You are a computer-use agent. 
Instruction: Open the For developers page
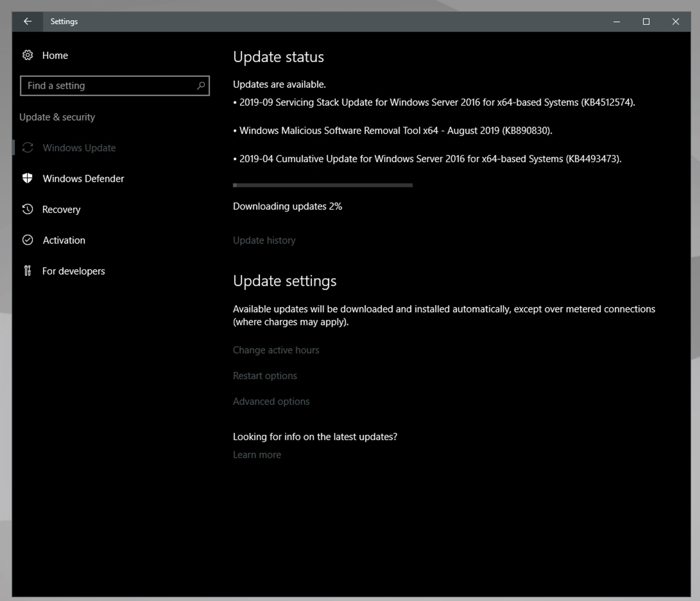pos(74,271)
